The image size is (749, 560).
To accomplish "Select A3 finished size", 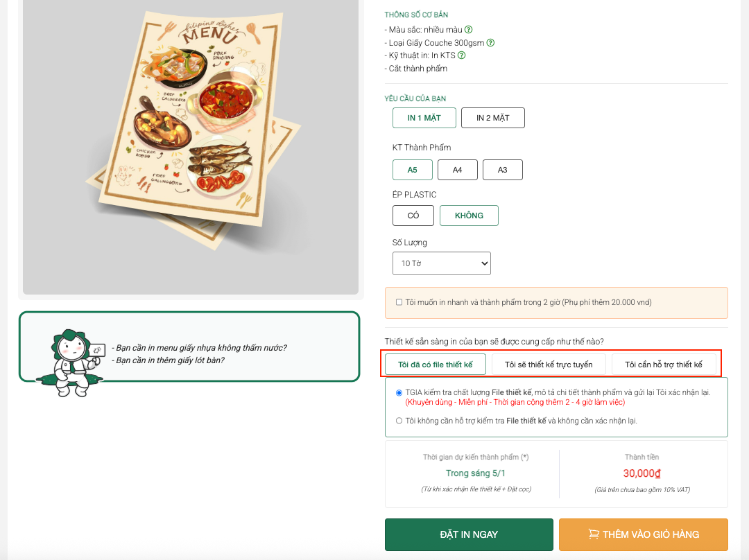I will click(502, 170).
